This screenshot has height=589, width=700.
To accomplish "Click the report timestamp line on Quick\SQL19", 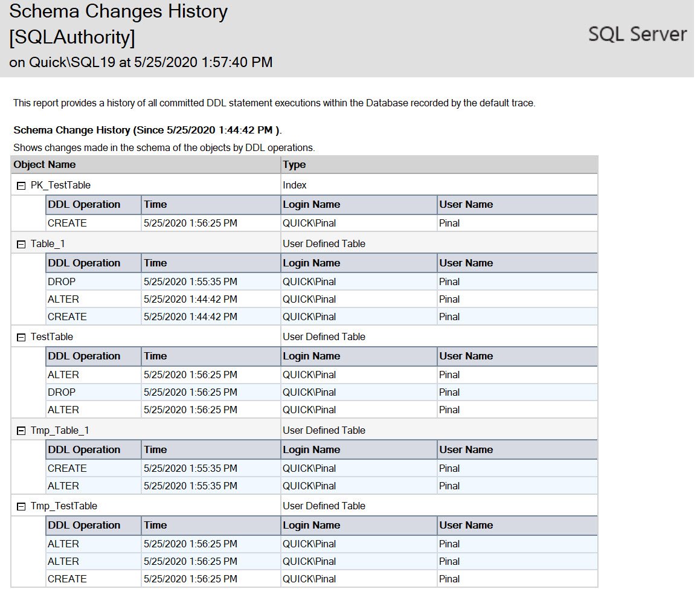I will pos(141,62).
